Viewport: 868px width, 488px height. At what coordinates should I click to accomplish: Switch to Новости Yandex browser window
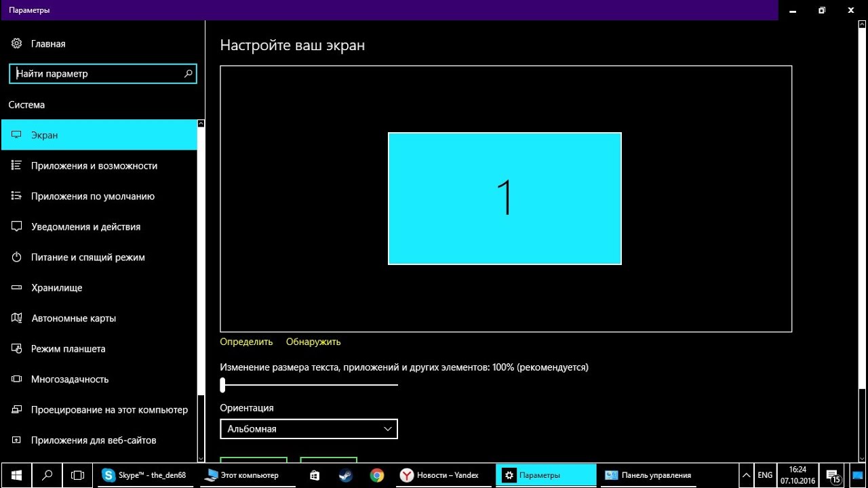446,475
